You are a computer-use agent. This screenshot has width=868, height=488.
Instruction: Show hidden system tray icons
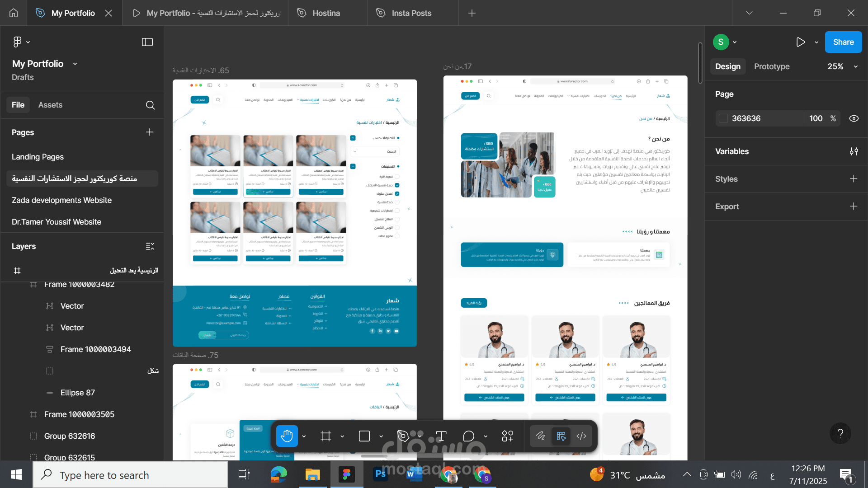(687, 474)
